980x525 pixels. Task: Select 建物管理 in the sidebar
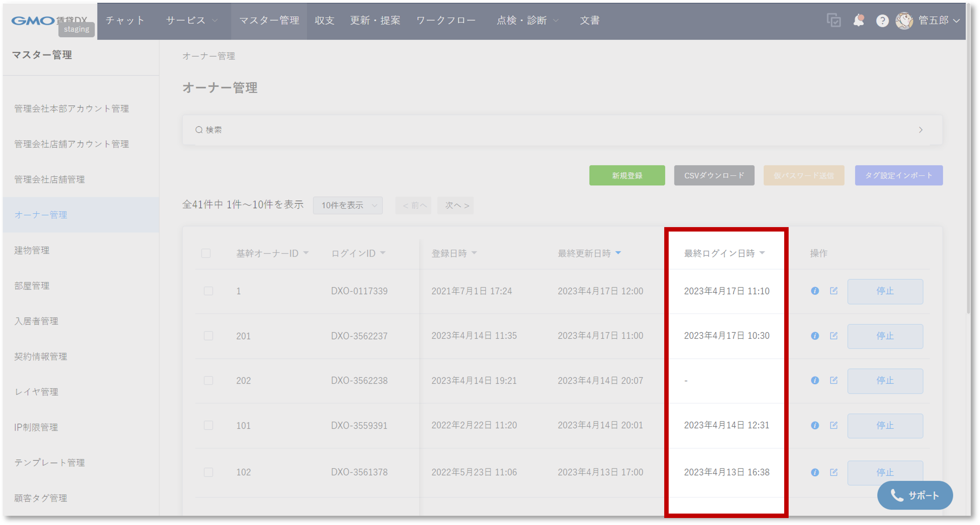pos(32,250)
